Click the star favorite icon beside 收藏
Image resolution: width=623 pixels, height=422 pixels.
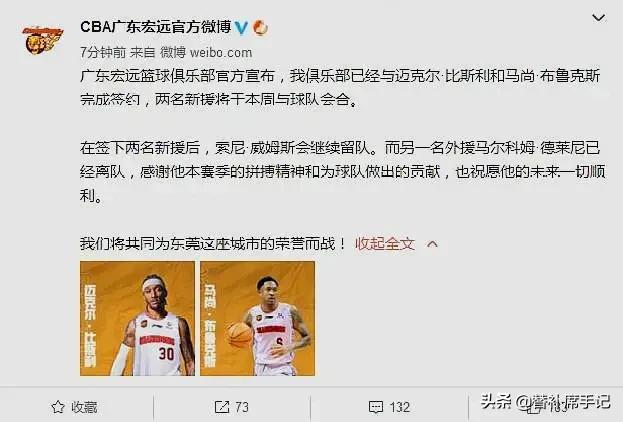(x=58, y=407)
